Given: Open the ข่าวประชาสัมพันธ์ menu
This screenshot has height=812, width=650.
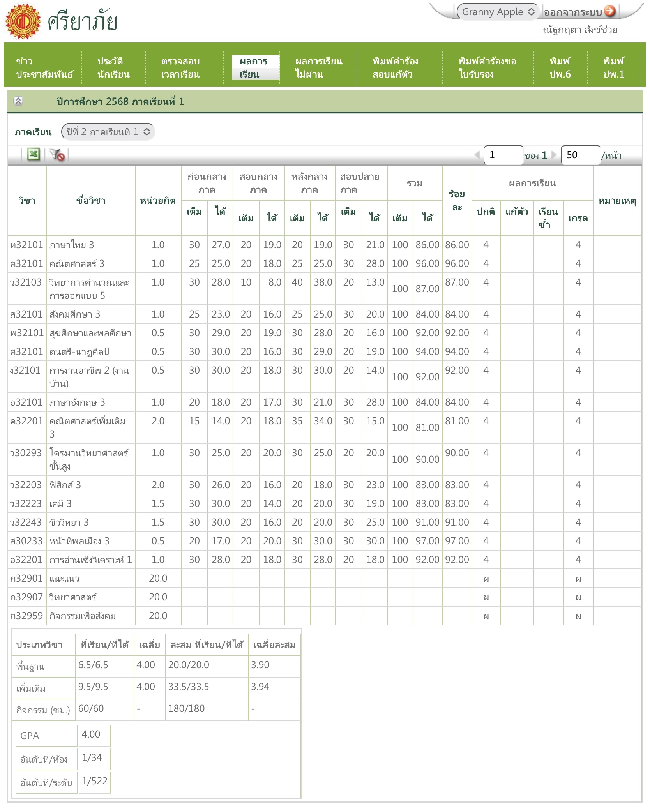Looking at the screenshot, I should pyautogui.click(x=44, y=67).
